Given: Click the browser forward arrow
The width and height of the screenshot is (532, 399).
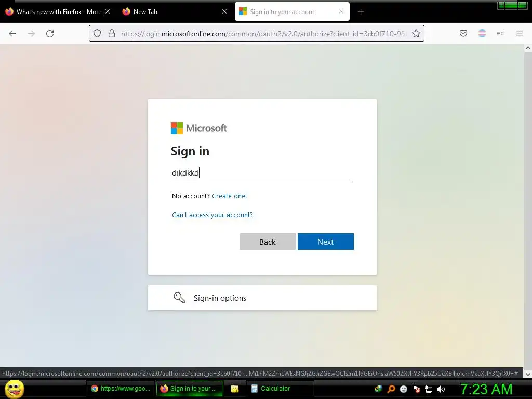Looking at the screenshot, I should [31, 34].
